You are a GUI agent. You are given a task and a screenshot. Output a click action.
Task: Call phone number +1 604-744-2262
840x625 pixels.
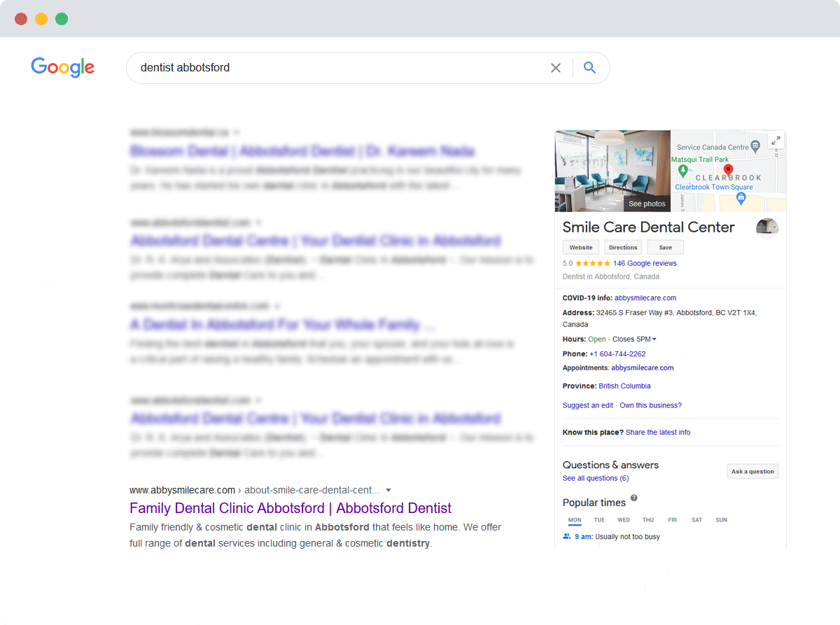pyautogui.click(x=617, y=354)
